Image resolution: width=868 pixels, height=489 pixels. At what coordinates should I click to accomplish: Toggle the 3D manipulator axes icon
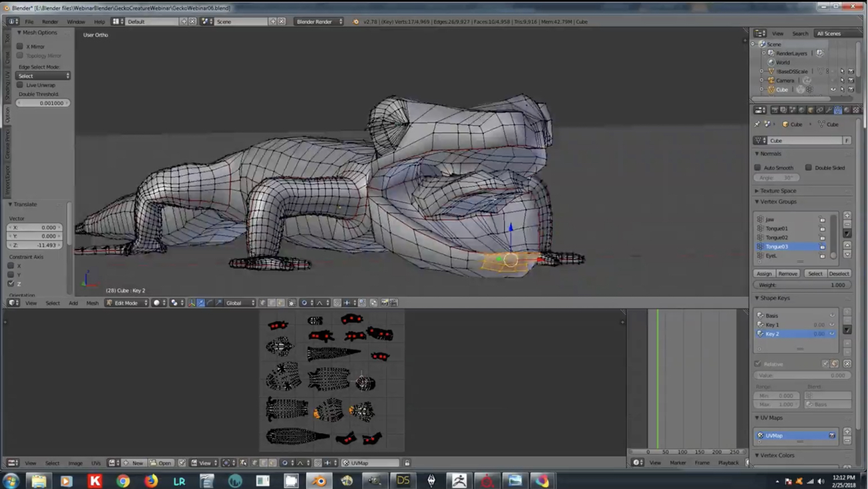click(x=191, y=303)
